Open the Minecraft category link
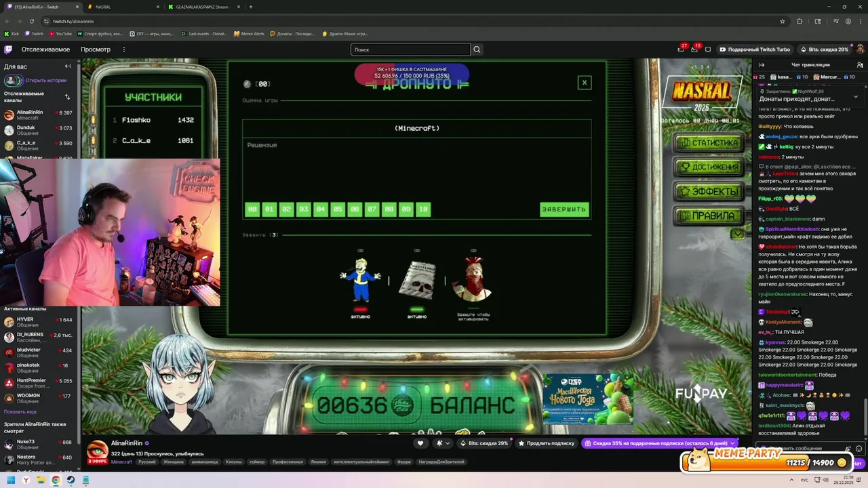868x488 pixels. point(122,462)
